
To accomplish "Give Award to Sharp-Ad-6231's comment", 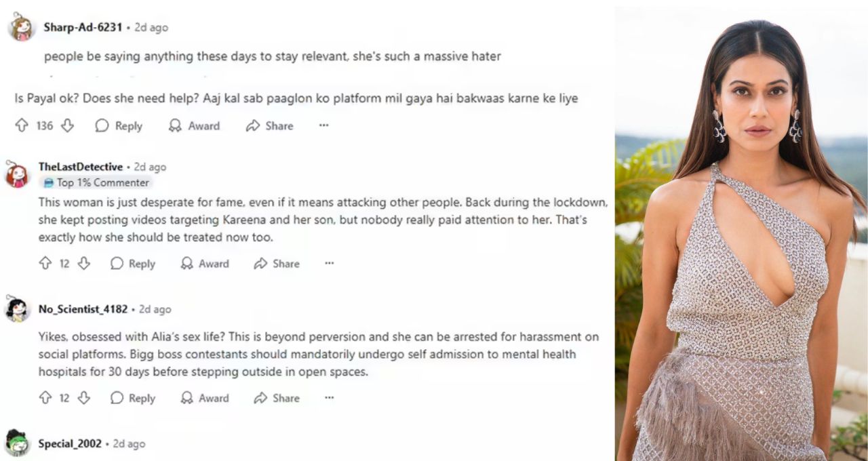I will pos(194,125).
